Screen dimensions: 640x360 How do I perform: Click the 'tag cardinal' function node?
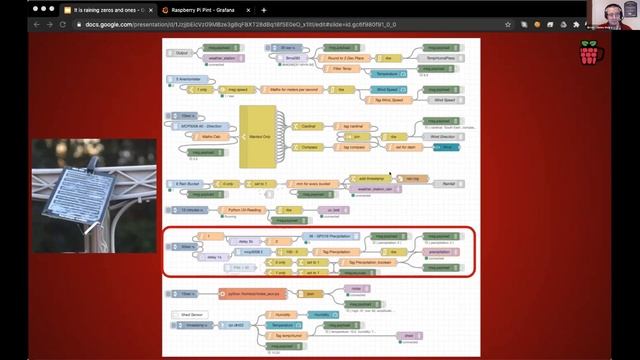pos(352,126)
